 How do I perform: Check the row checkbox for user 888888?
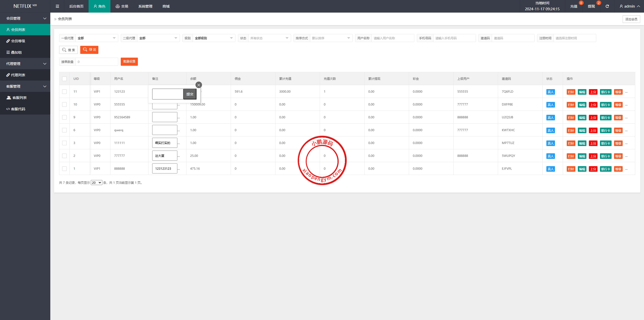point(64,169)
